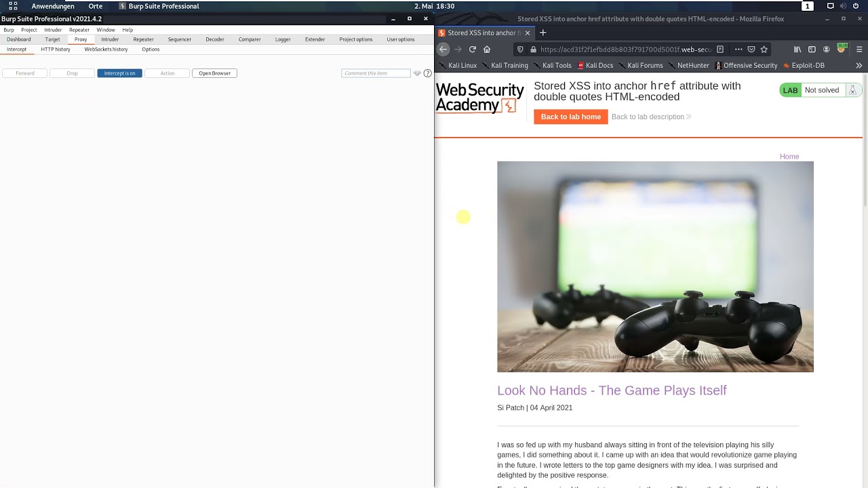Show Firefox sidebars icon
Viewport: 868px width, 488px height.
click(x=812, y=49)
